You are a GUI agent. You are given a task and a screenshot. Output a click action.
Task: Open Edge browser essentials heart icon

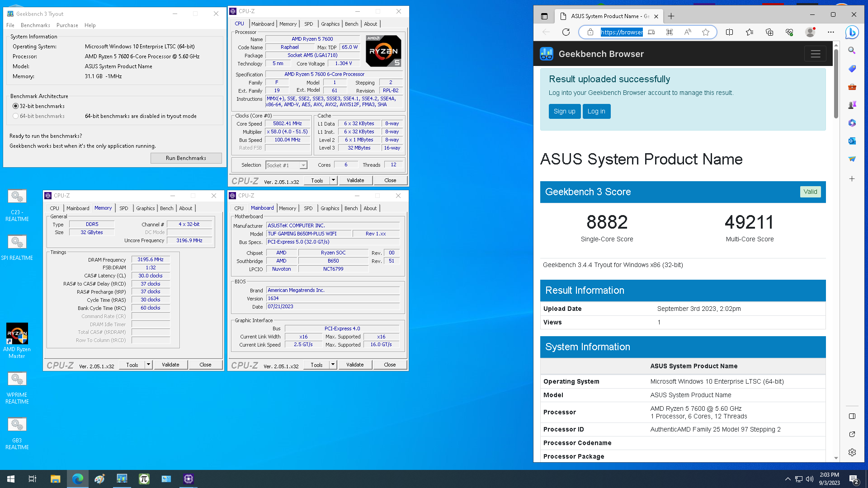[789, 32]
